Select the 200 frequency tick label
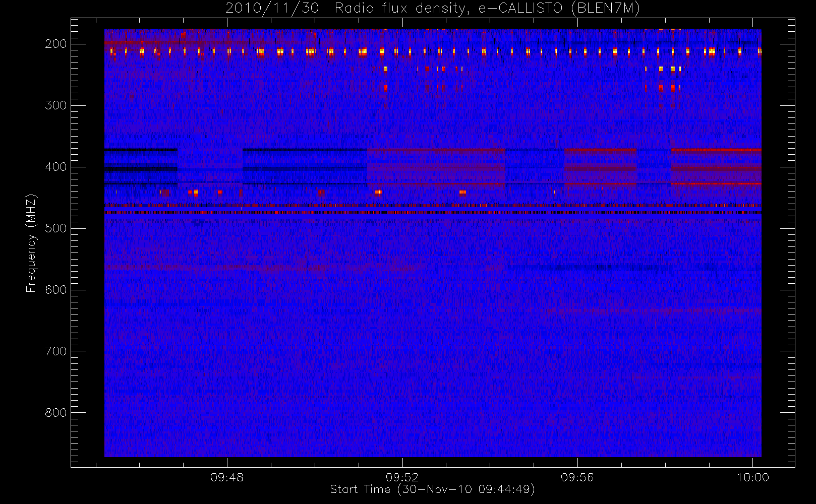This screenshot has height=504, width=816. (55, 44)
